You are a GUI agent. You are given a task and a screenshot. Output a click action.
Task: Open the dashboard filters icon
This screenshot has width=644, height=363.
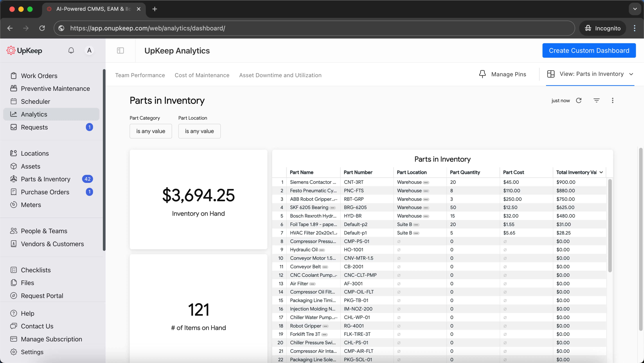(x=596, y=100)
